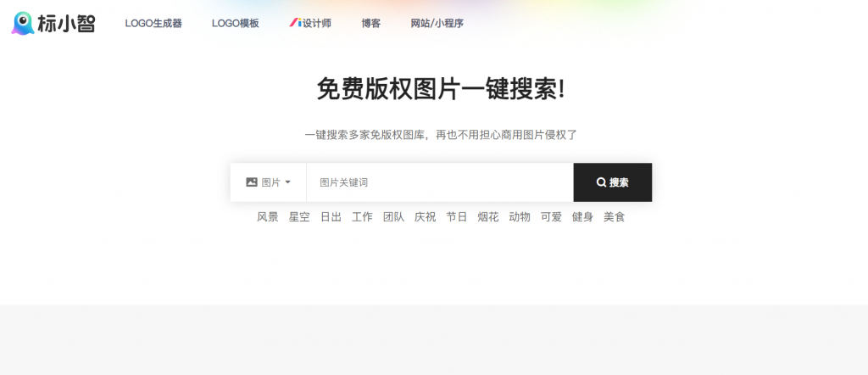Open the 网站/小程序 navigation link
Viewport: 868px width, 375px height.
coord(437,23)
